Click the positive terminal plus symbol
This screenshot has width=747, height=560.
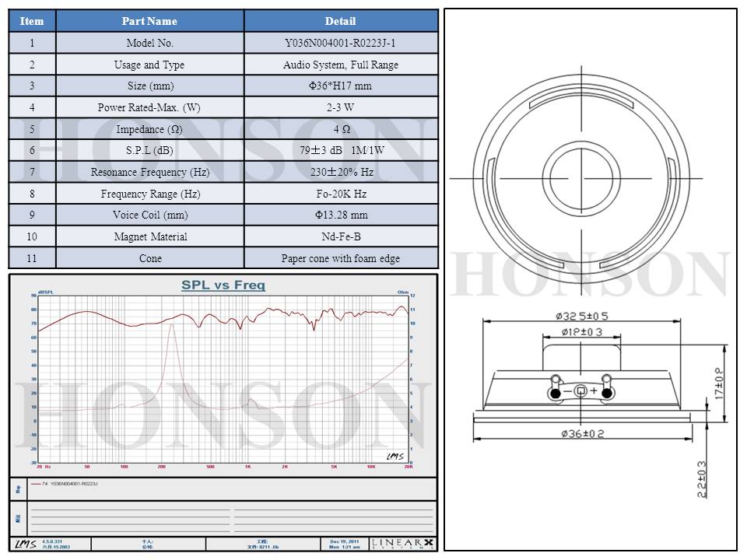click(594, 390)
